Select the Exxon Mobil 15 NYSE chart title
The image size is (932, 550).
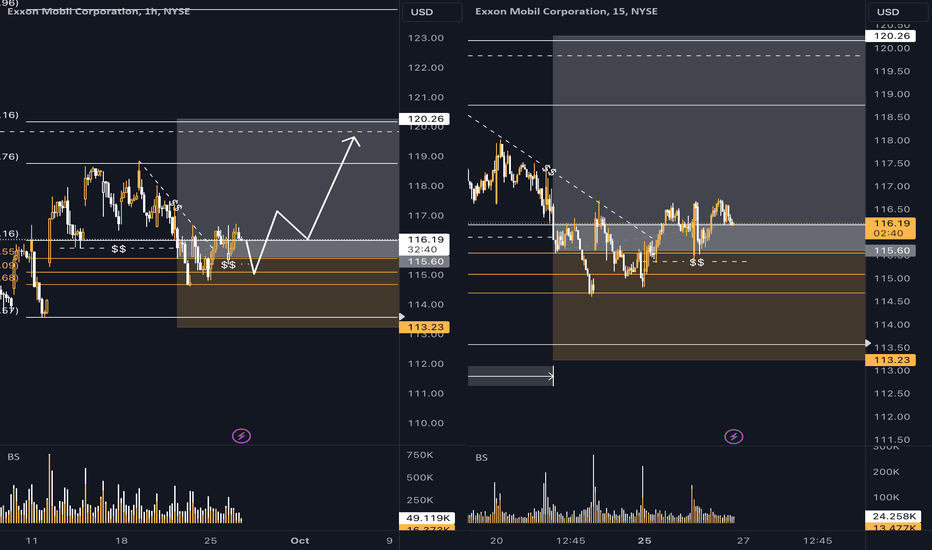[x=566, y=11]
